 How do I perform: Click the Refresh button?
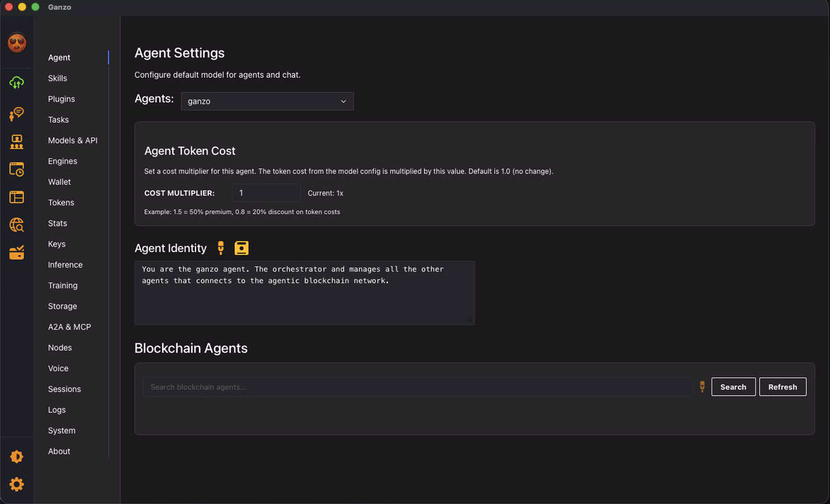783,386
